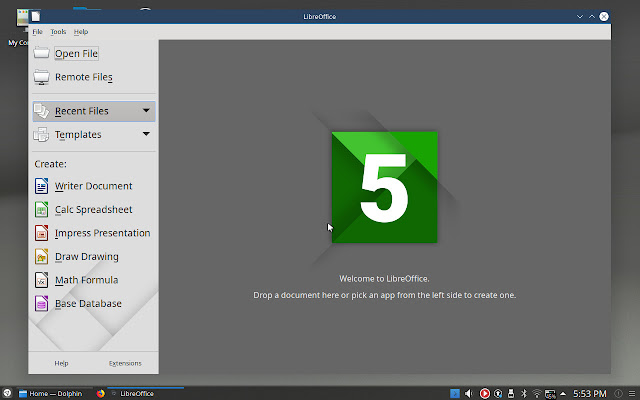Create a new Base Database
Viewport: 640px width, 400px height.
pos(88,304)
